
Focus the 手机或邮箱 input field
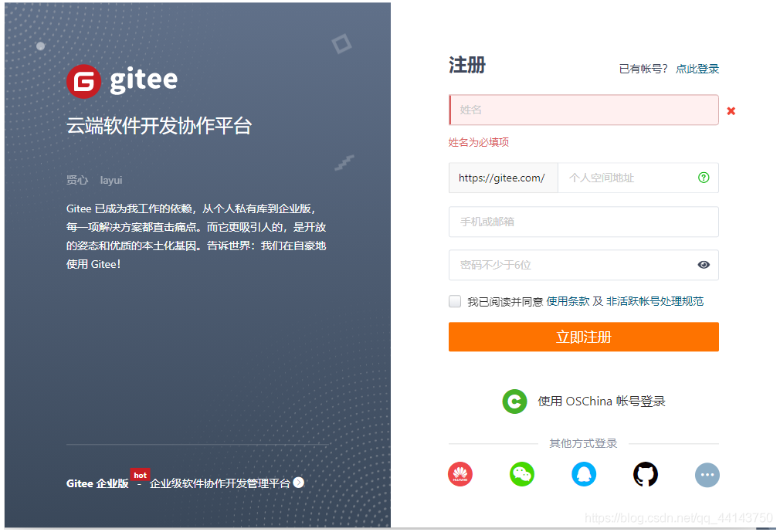584,222
